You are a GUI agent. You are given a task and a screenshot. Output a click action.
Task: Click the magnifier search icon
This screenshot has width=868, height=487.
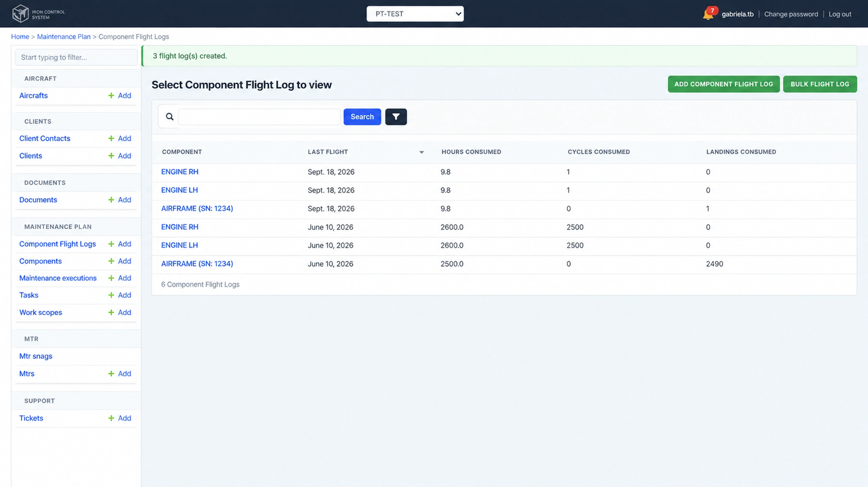click(x=170, y=117)
